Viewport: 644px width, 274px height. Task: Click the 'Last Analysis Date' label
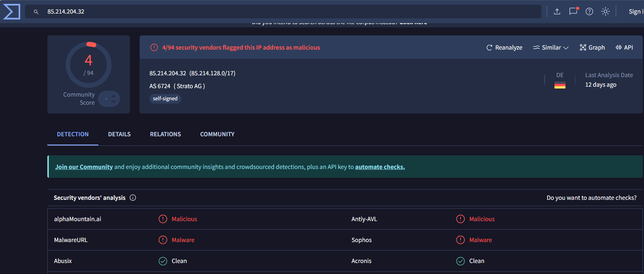coord(609,75)
